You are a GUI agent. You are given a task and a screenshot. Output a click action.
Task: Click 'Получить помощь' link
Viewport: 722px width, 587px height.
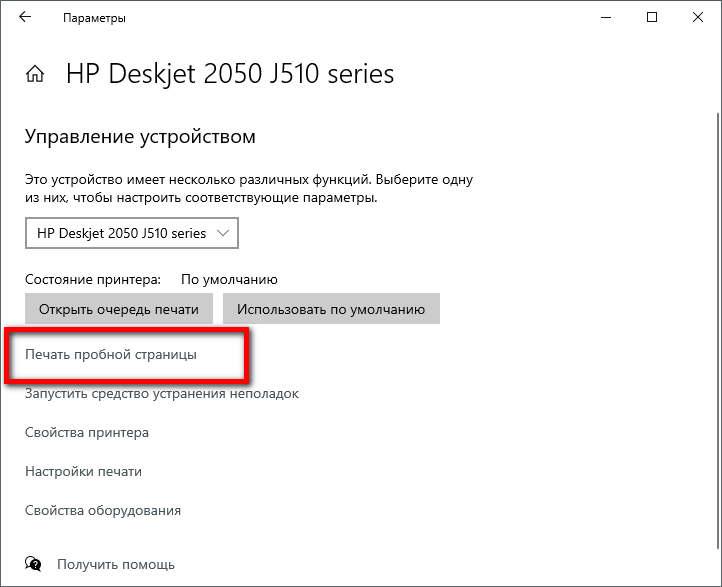[x=116, y=564]
